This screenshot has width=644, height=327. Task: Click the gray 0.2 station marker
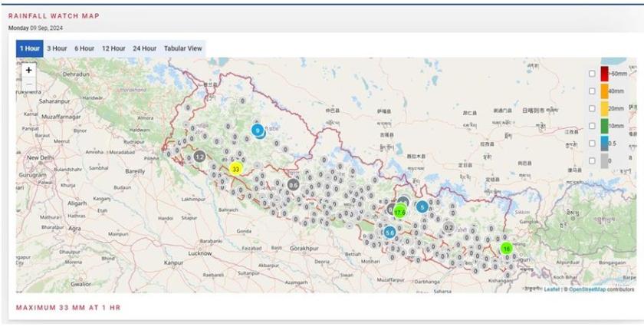(x=448, y=226)
